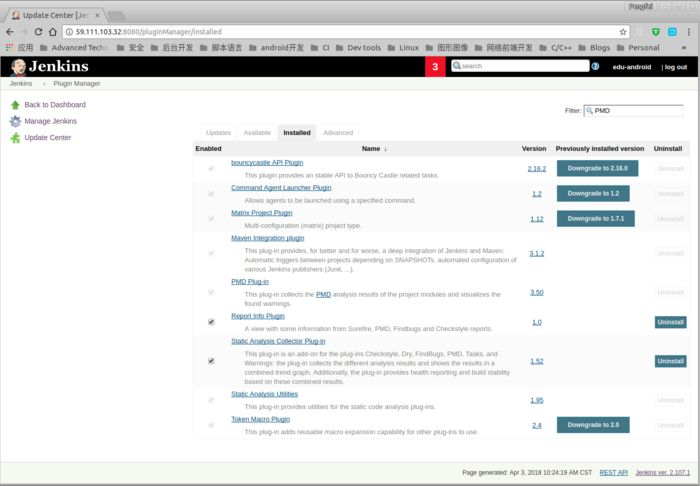Open Maven Integration plugin link
This screenshot has height=486, width=700.
click(267, 238)
